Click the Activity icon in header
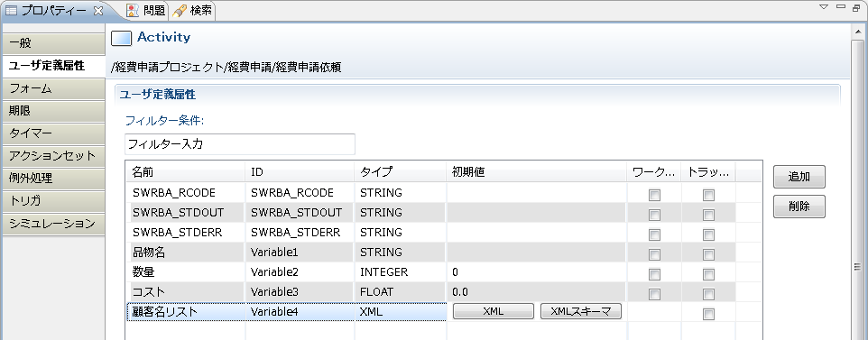 coord(121,38)
